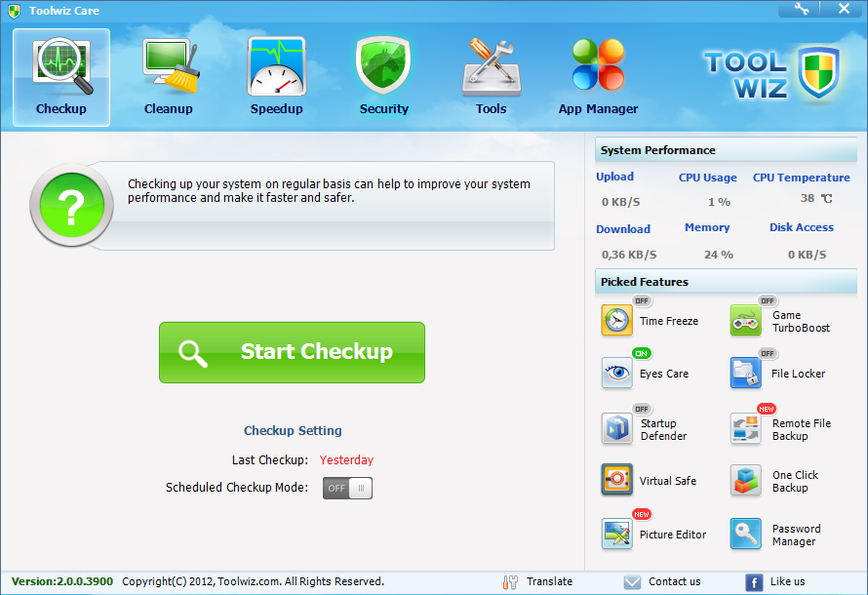The width and height of the screenshot is (868, 595).
Task: Click the Disk Access label
Action: point(801,227)
